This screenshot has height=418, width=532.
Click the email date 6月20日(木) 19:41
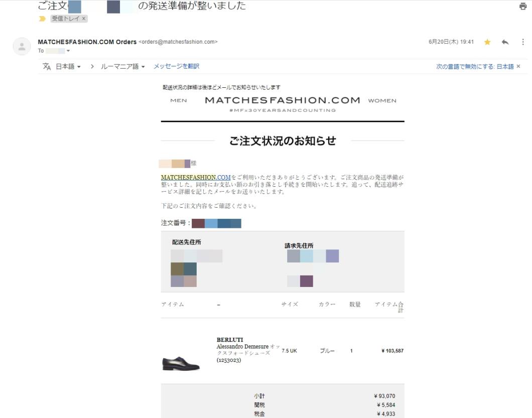click(x=451, y=42)
